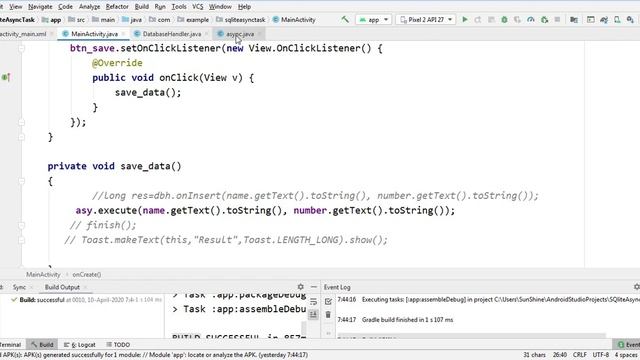The width and height of the screenshot is (640, 360).
Task: Toggle scroll to end icon in build output
Action: tap(313, 315)
